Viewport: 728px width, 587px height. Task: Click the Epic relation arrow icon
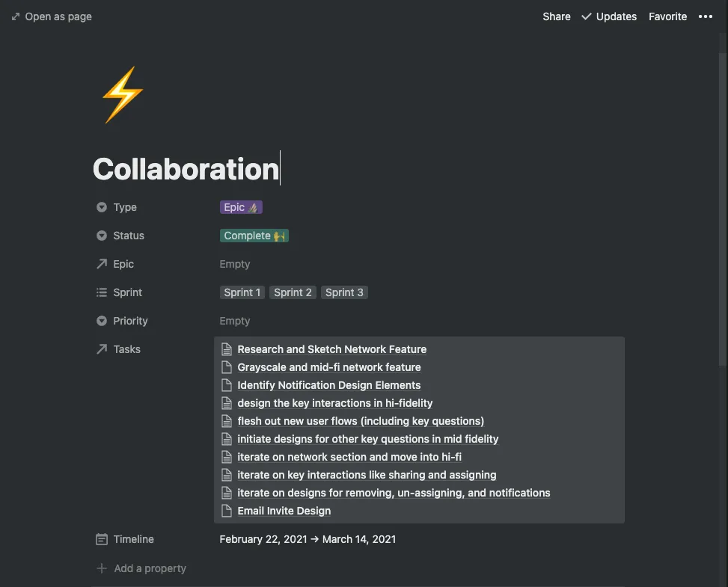click(102, 264)
